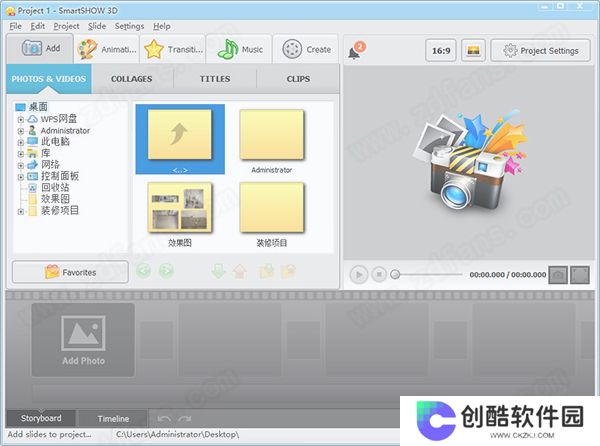
Task: Click the undo arrow icon
Action: pos(164,419)
